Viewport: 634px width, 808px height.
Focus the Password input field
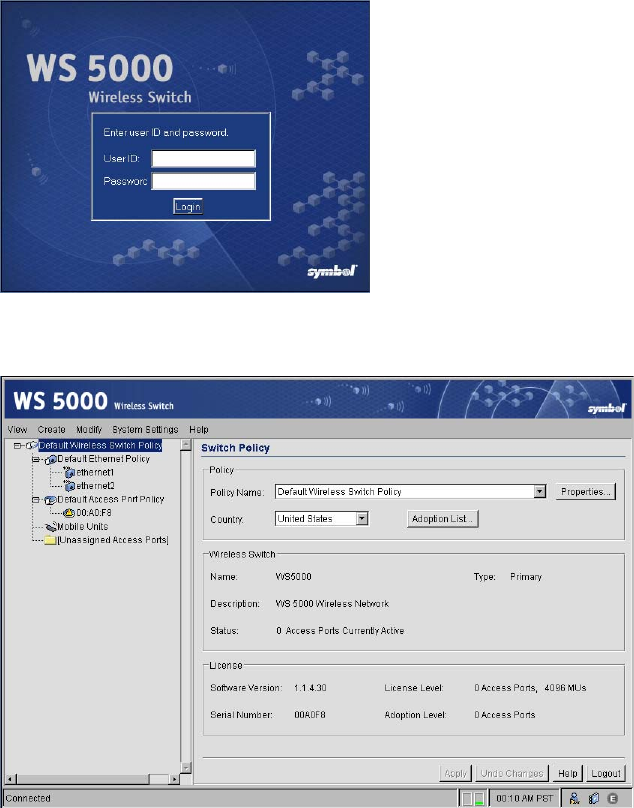(203, 181)
